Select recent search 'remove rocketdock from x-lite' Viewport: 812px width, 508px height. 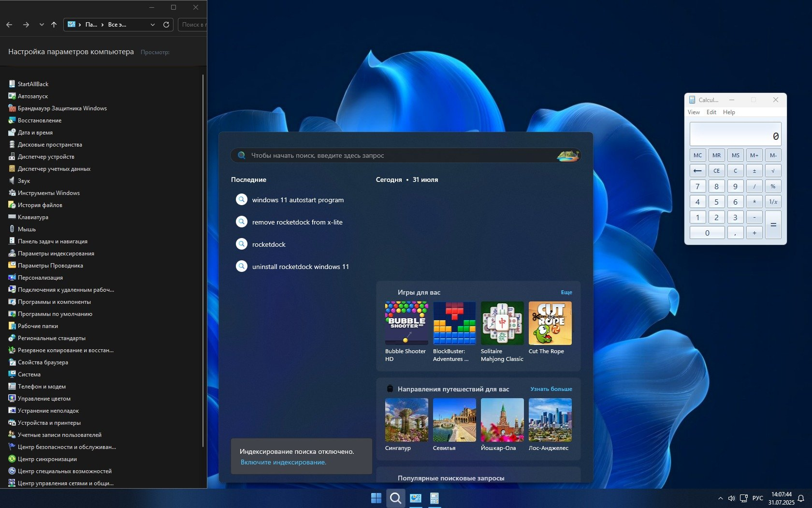pos(297,222)
